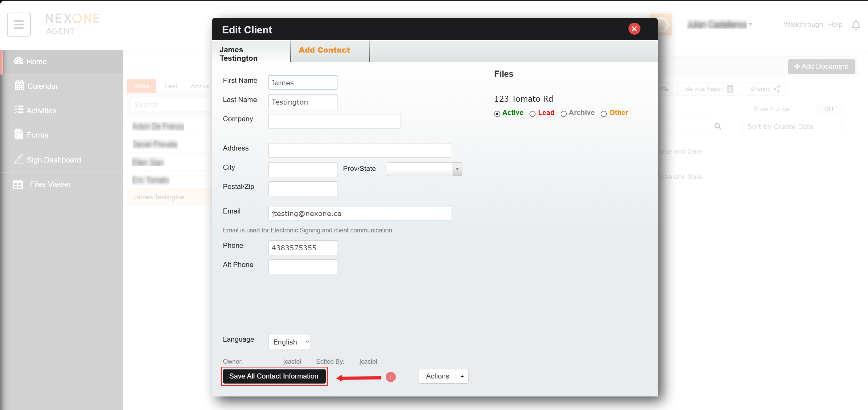This screenshot has height=410, width=868.
Task: Click Save All Contact Information
Action: [274, 376]
